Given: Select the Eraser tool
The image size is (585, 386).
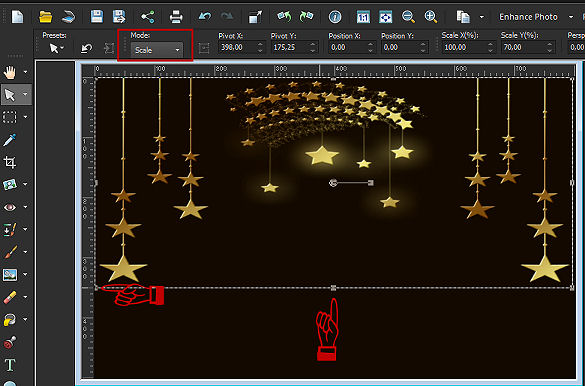Looking at the screenshot, I should [x=10, y=297].
